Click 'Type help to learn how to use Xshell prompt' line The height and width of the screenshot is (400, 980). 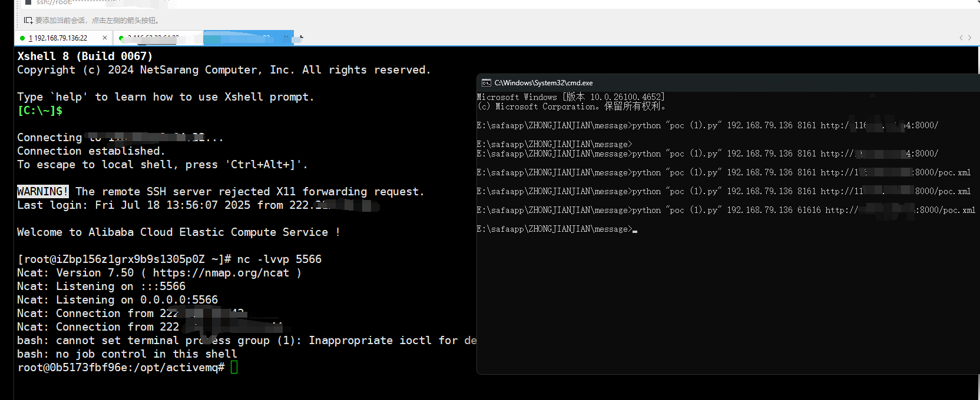coord(165,97)
